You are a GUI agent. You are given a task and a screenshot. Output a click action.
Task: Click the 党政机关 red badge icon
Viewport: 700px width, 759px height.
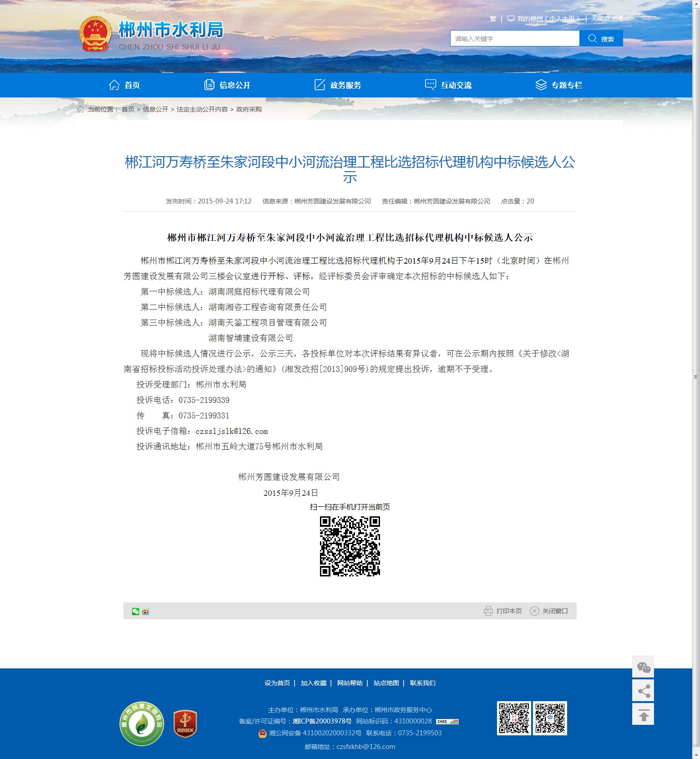coord(185,724)
